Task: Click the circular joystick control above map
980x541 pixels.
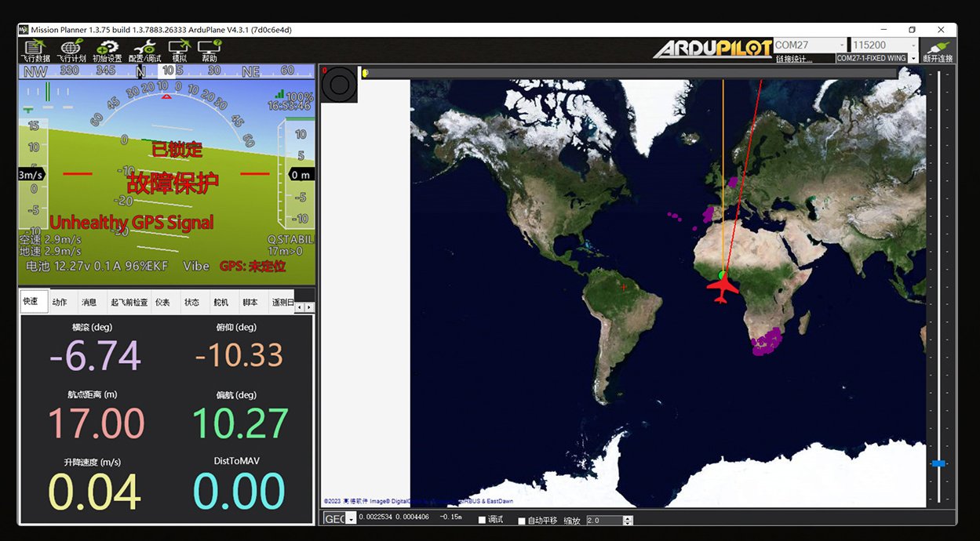Action: (340, 85)
